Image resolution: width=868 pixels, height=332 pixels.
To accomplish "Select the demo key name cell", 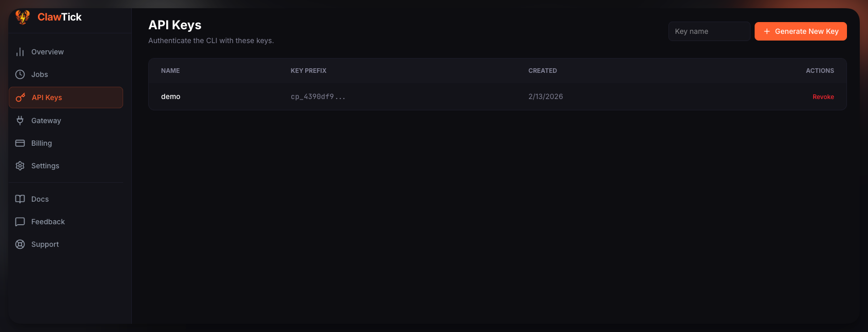I will tap(171, 96).
